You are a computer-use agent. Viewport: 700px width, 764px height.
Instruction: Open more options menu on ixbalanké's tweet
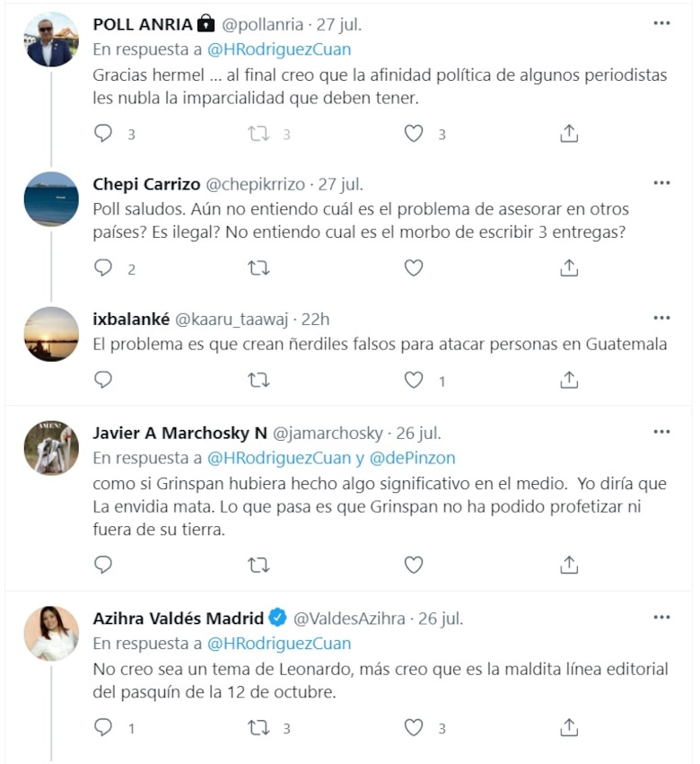pyautogui.click(x=662, y=317)
